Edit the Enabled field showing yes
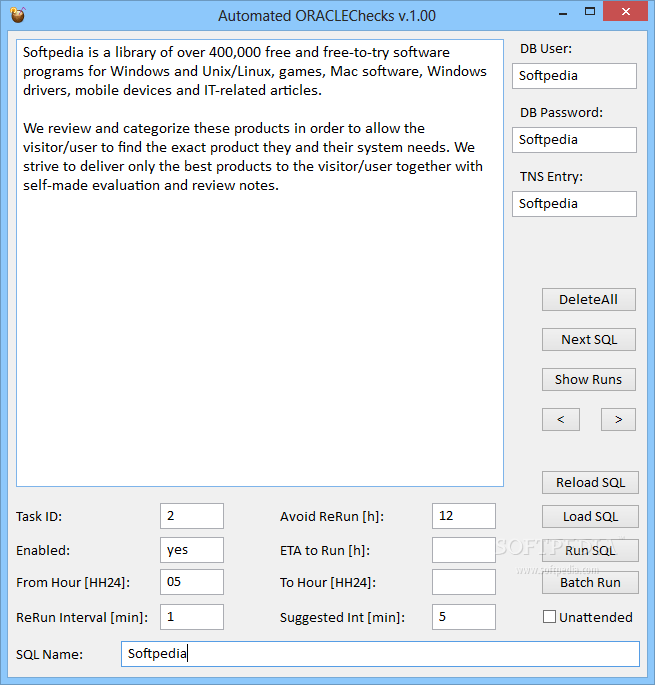655x685 pixels. pos(192,550)
